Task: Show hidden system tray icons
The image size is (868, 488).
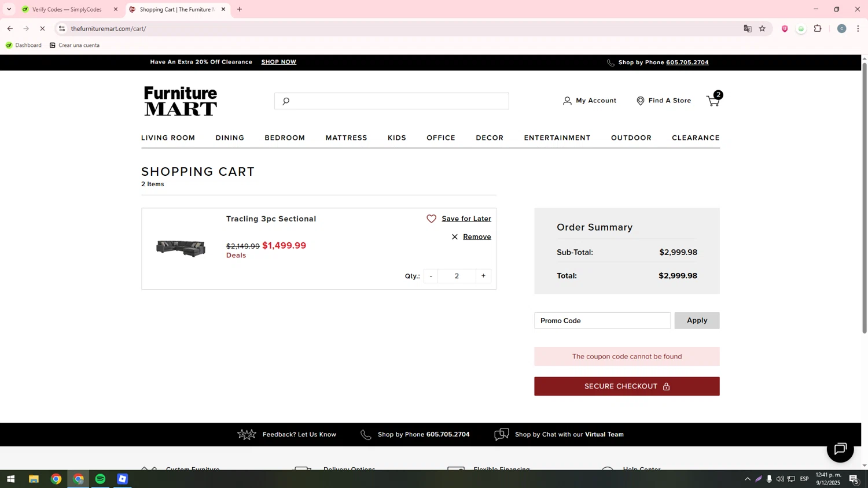Action: (748, 479)
